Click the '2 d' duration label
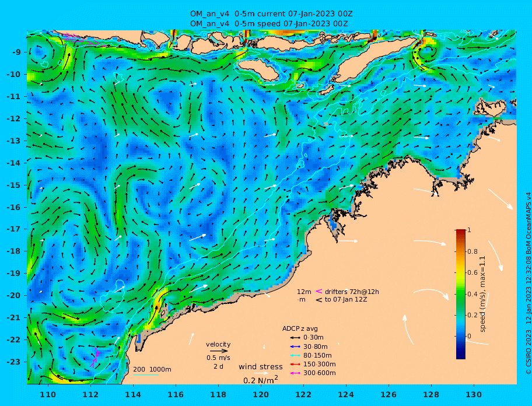Screen dimensions: 532x406 [219, 367]
